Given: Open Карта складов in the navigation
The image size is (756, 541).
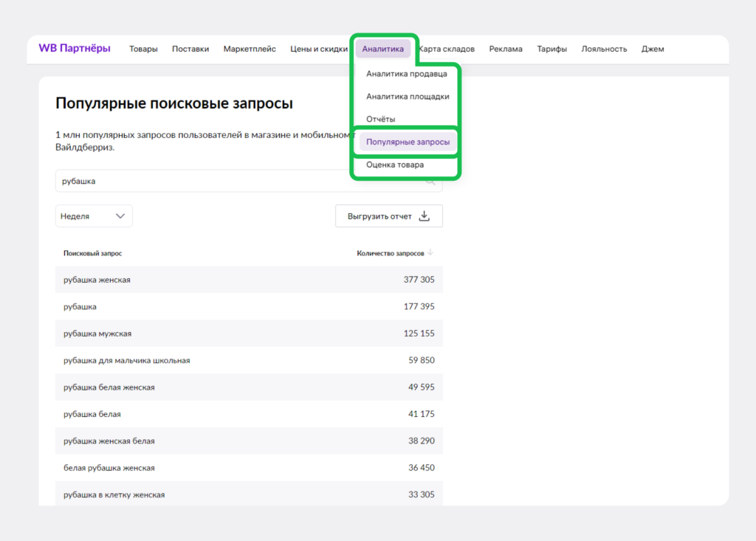Looking at the screenshot, I should pos(447,49).
